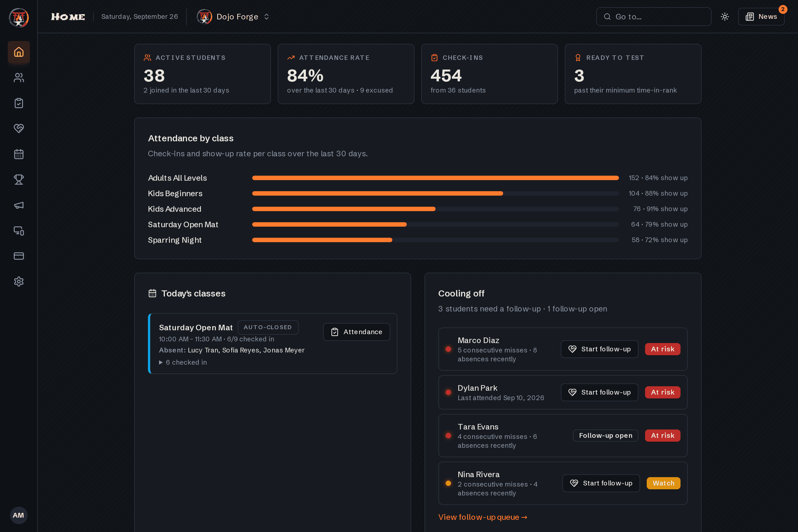Click the Ready to Test stat card

tap(633, 74)
